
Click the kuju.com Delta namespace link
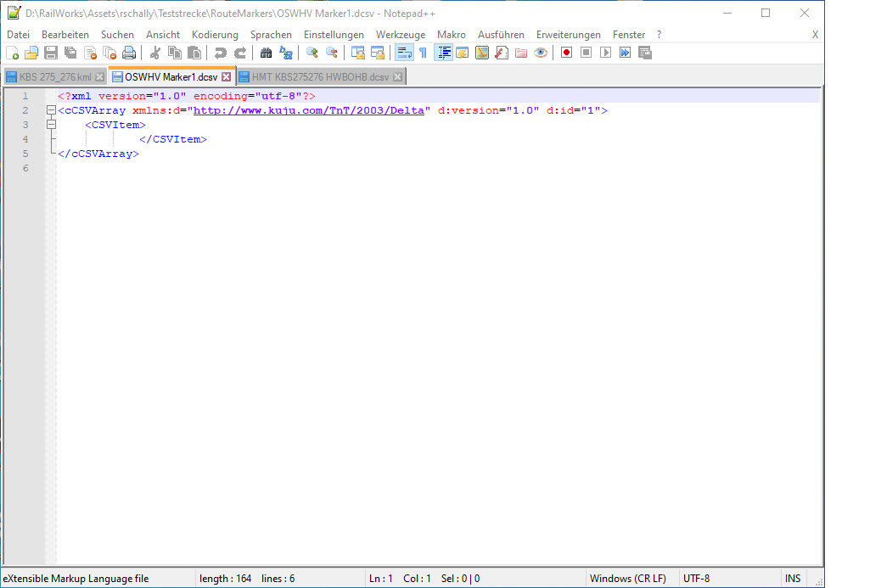pos(312,110)
